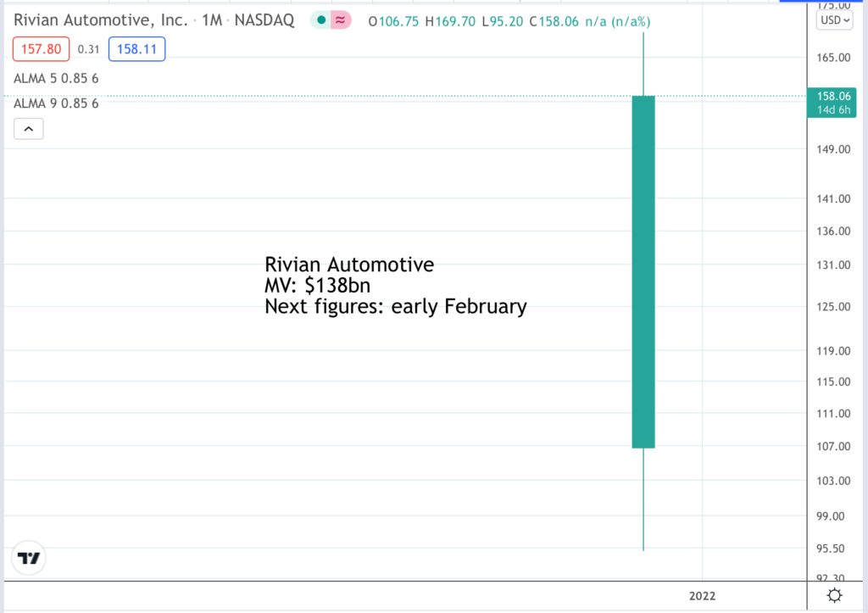The width and height of the screenshot is (868, 613).
Task: Click the 107.00 price scale label
Action: click(x=833, y=446)
